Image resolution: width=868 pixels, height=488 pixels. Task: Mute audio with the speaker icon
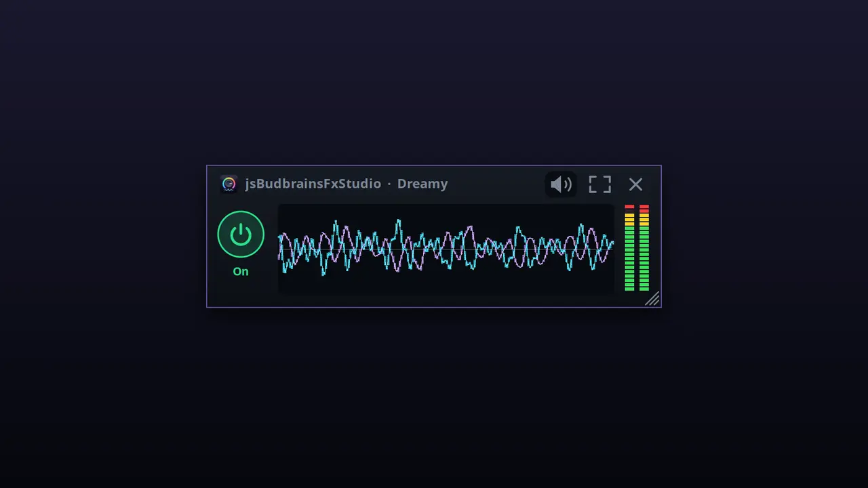pos(561,184)
